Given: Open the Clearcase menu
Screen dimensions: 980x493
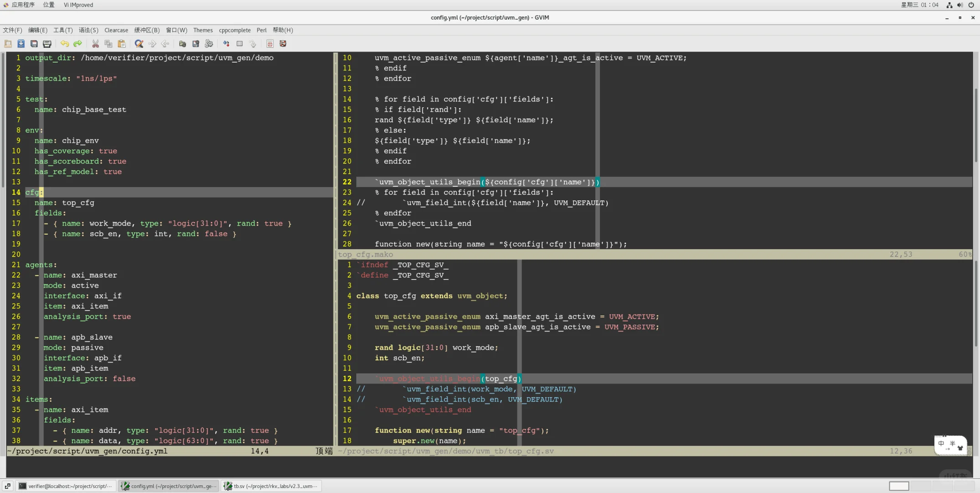Looking at the screenshot, I should (x=116, y=30).
